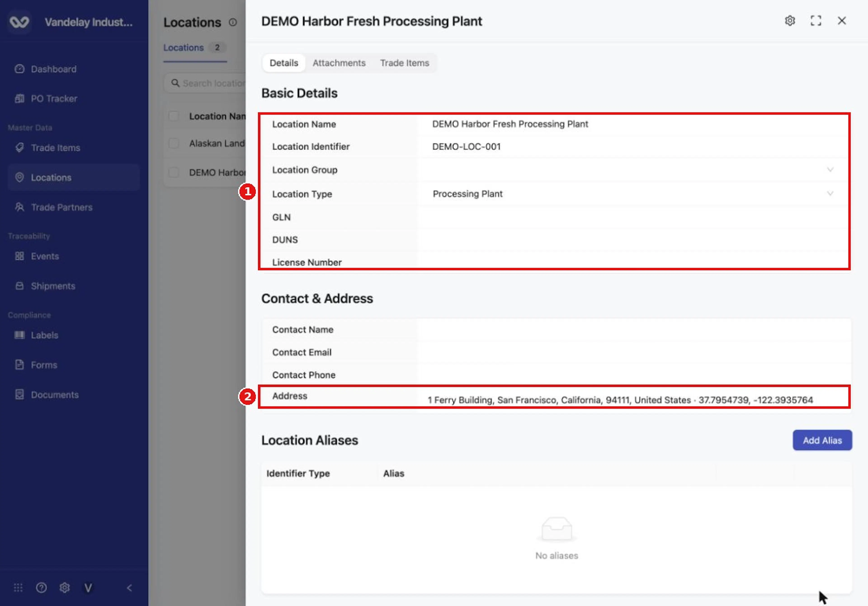Close the location detail panel
Screen dimensions: 868x606
842,21
